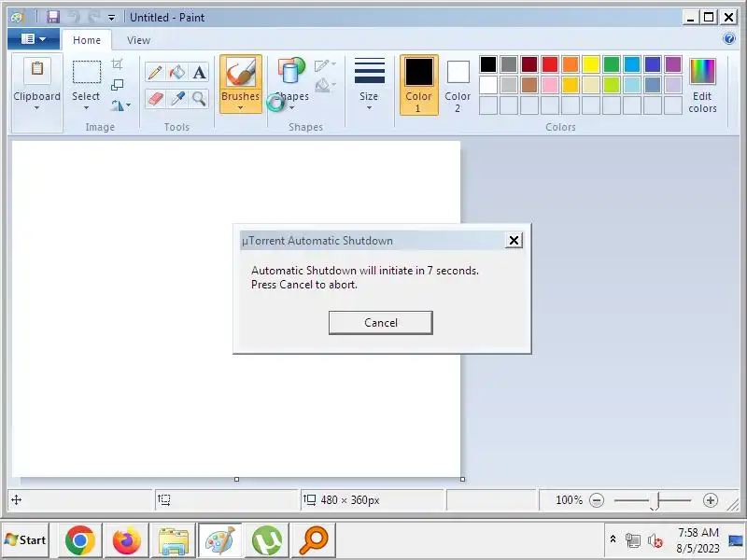Pick the orange color swatch
Viewport: 747px width, 560px height.
(571, 64)
